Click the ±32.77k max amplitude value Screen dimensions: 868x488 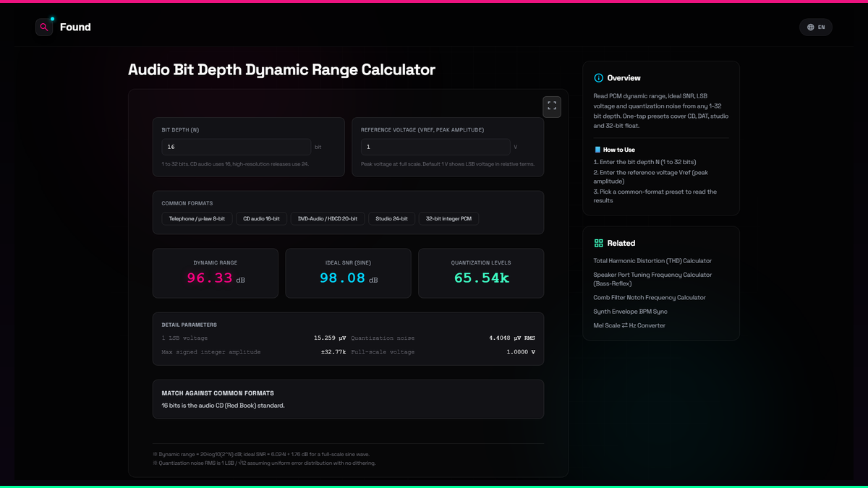[x=333, y=352]
